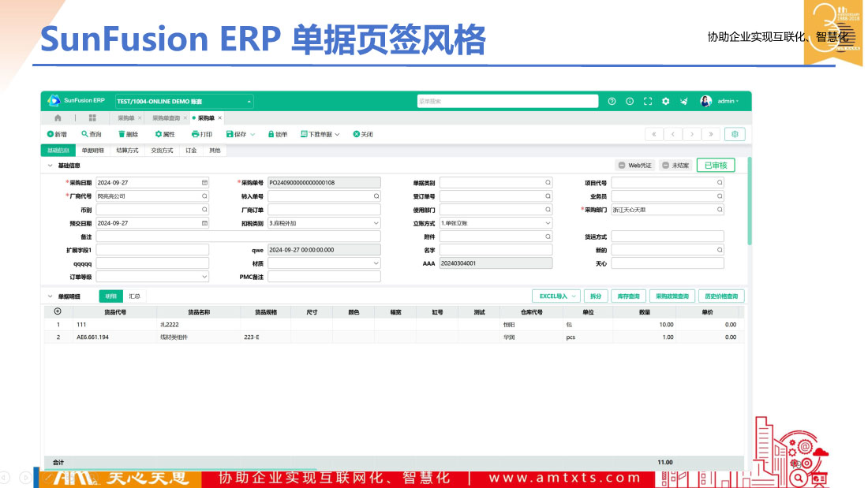Switch to the 采购单查询 page tab
Image resolution: width=868 pixels, height=488 pixels.
(166, 117)
